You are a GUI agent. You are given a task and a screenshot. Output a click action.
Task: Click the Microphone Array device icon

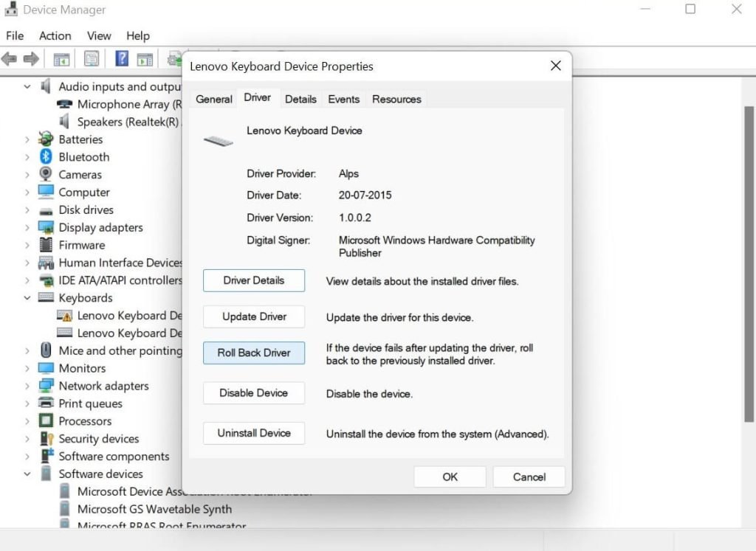(65, 104)
